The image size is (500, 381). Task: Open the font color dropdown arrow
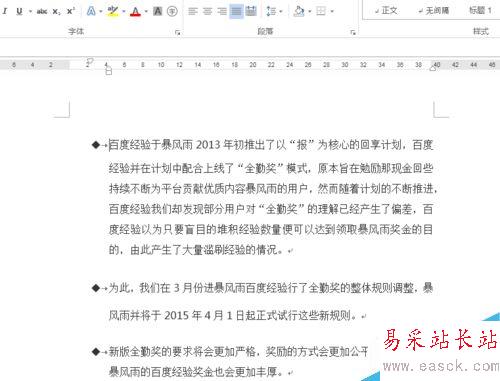pyautogui.click(x=146, y=12)
